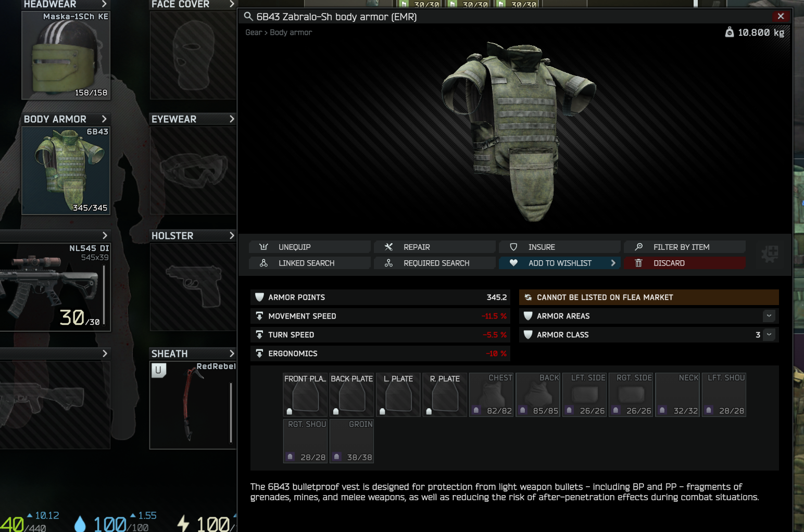Click the Turn Speed stat icon

[259, 335]
